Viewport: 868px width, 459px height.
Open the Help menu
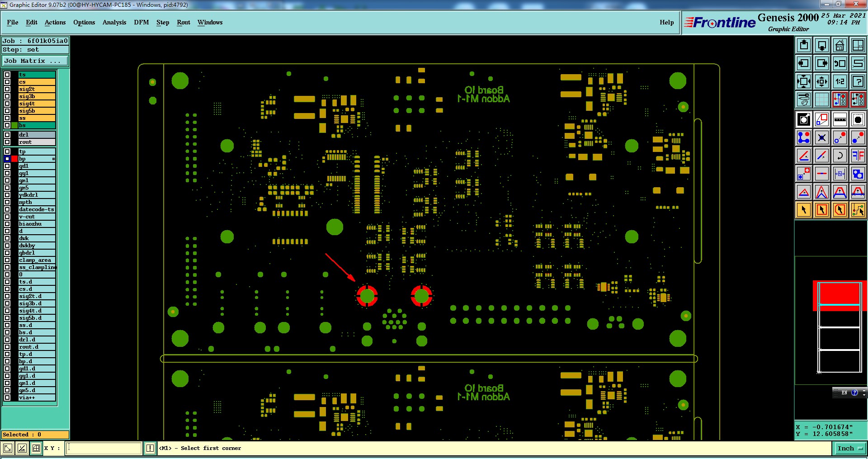click(x=666, y=22)
